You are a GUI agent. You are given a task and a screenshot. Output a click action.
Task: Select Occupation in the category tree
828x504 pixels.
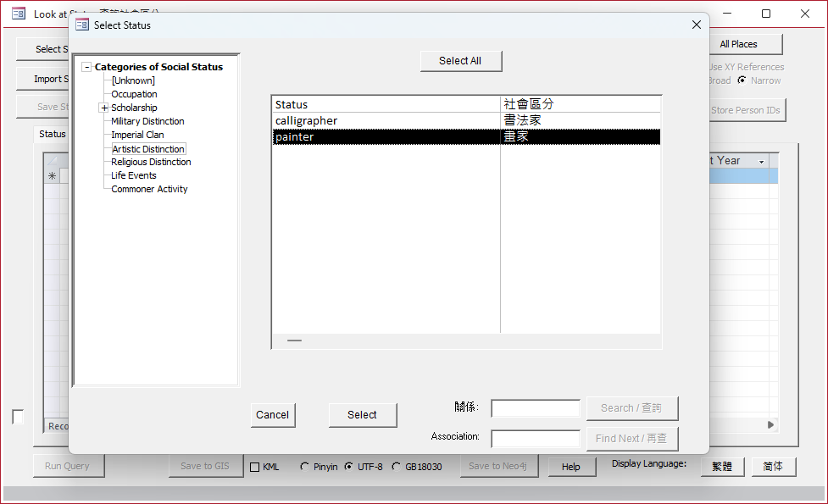134,94
